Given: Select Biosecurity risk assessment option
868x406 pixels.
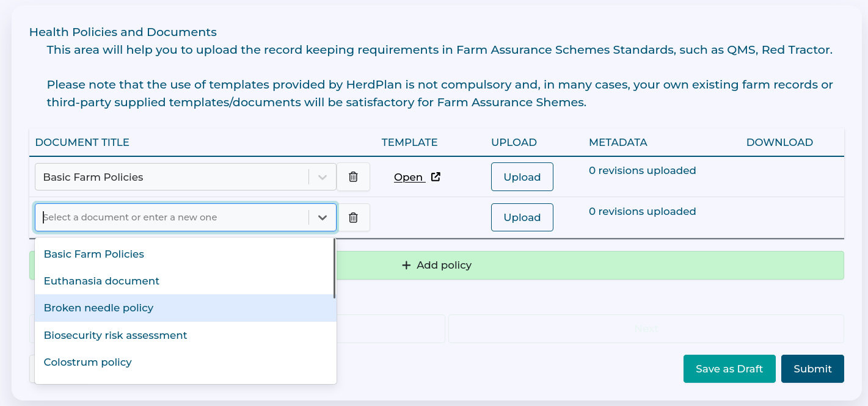Looking at the screenshot, I should click(x=115, y=335).
